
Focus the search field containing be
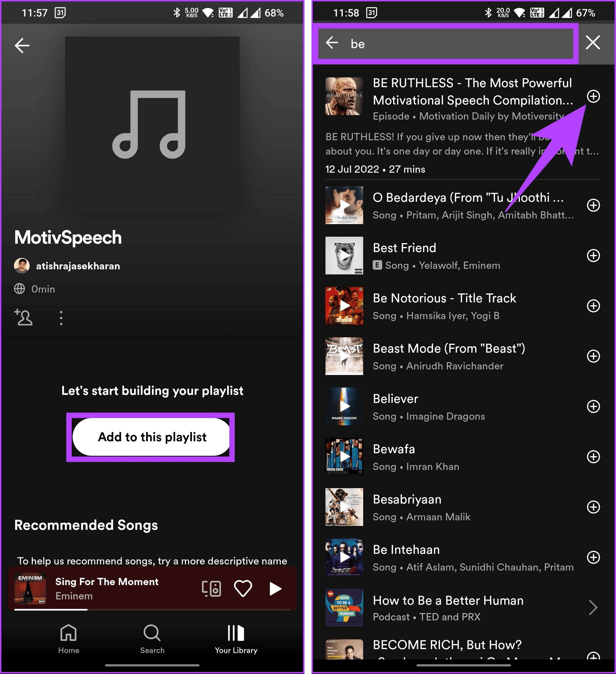pos(446,44)
